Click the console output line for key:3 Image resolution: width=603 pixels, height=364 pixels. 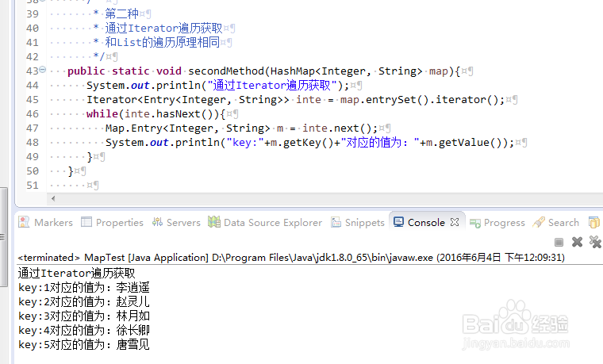click(83, 316)
